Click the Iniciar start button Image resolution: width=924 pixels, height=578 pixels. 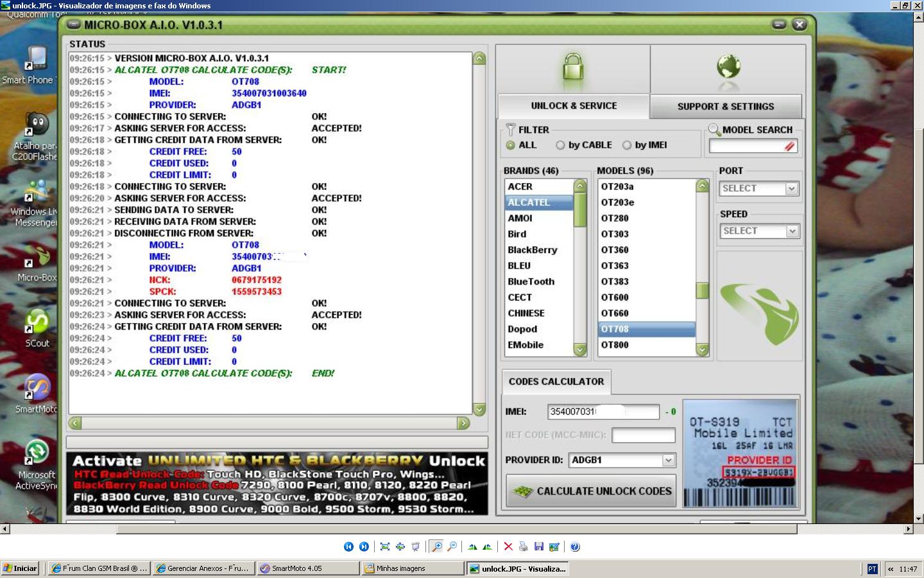pos(21,568)
